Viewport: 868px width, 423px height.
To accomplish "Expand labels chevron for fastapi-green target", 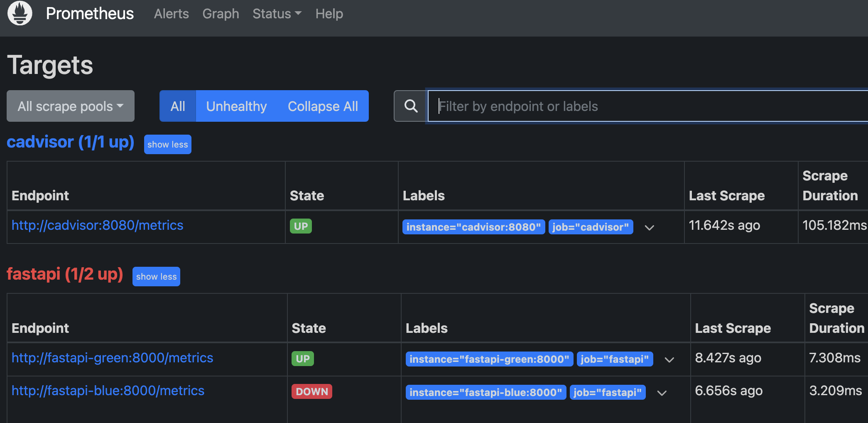I will [x=669, y=359].
